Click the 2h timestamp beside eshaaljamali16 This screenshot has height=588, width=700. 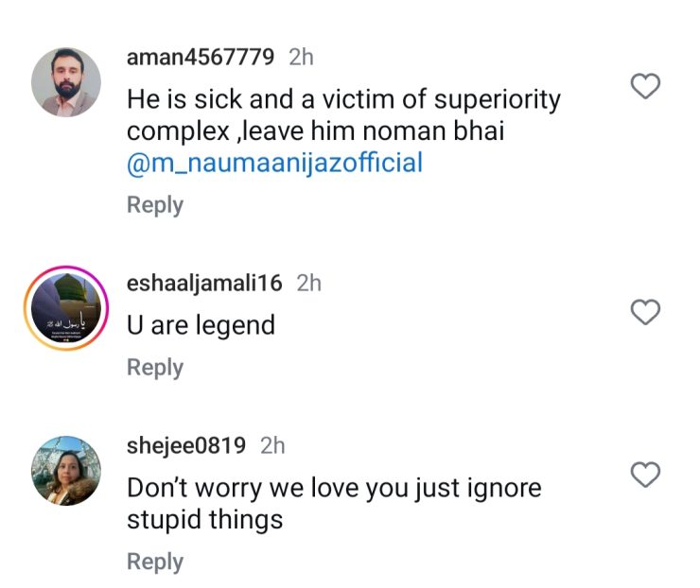click(x=309, y=283)
